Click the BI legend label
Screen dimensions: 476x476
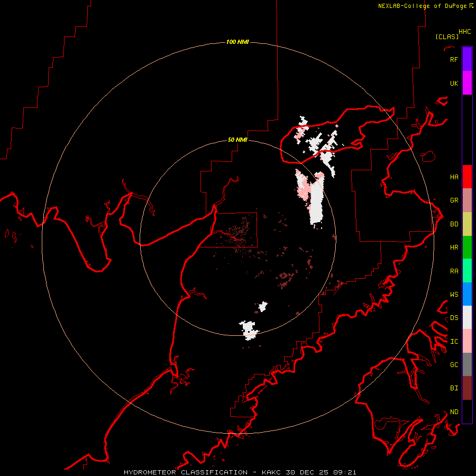[x=454, y=388]
